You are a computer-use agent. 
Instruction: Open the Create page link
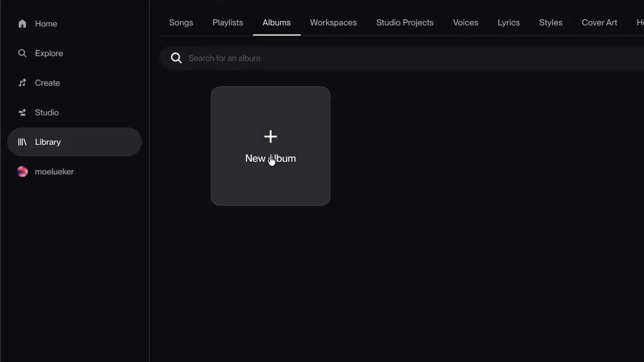(47, 83)
